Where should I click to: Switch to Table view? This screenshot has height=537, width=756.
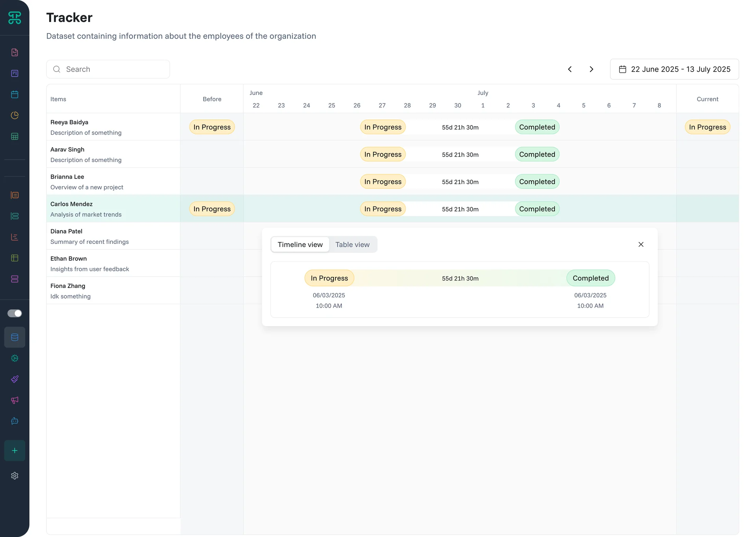352,244
